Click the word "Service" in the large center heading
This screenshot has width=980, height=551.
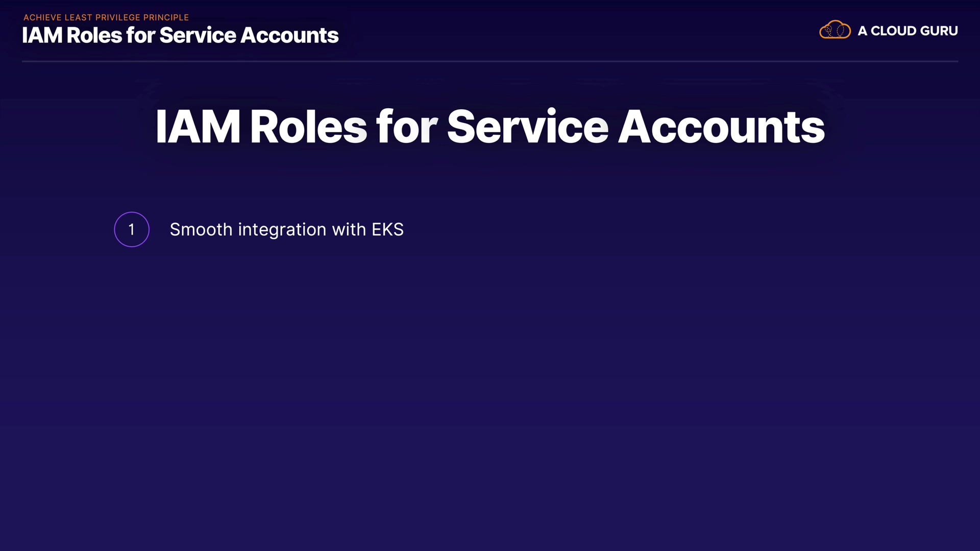click(527, 127)
